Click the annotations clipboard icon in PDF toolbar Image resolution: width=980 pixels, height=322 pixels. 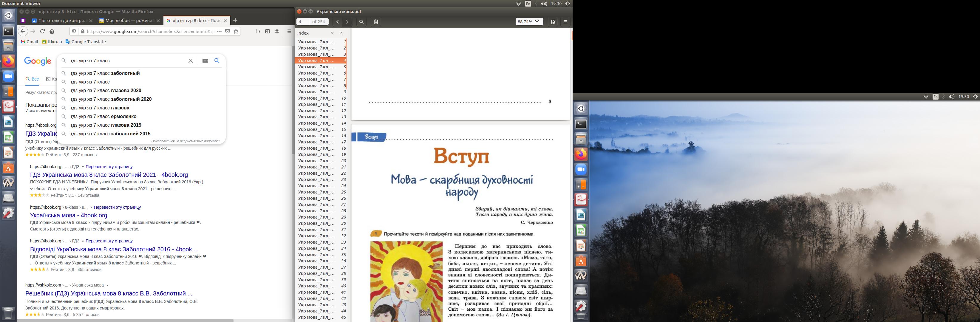tap(376, 22)
